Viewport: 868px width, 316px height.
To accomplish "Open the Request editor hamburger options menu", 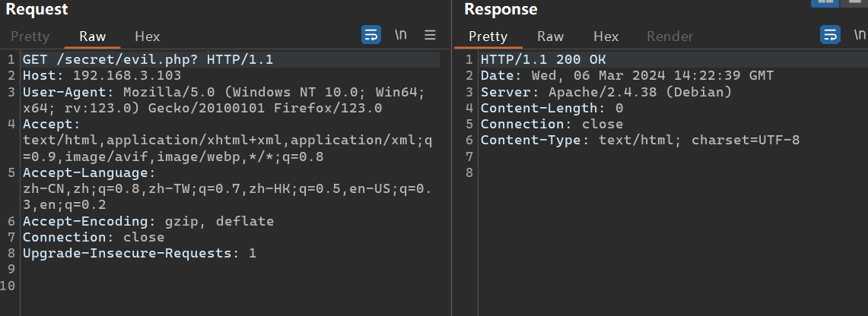I will coord(430,35).
